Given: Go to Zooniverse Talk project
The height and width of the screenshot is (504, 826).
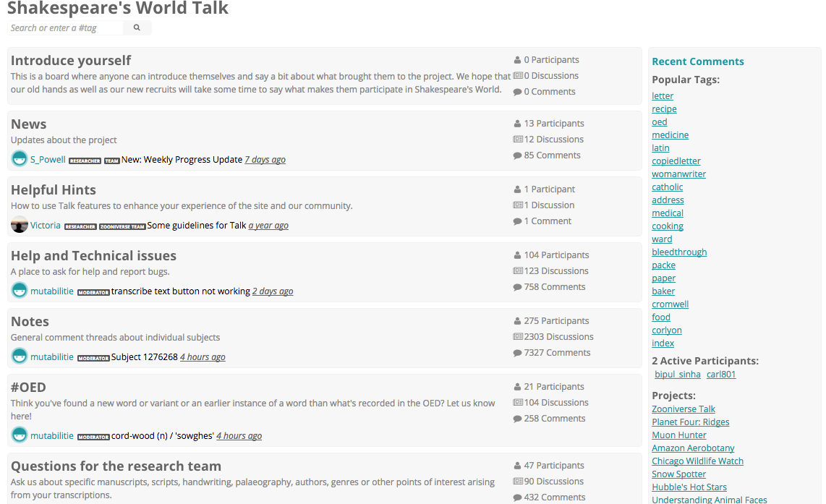Looking at the screenshot, I should [684, 409].
